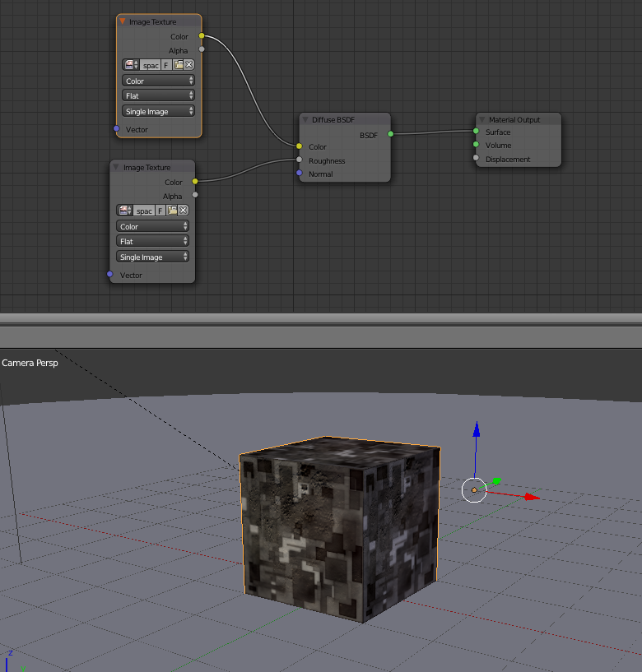This screenshot has height=672, width=642.
Task: Click the blue Z-axis manipulator arrow
Action: coord(476,429)
